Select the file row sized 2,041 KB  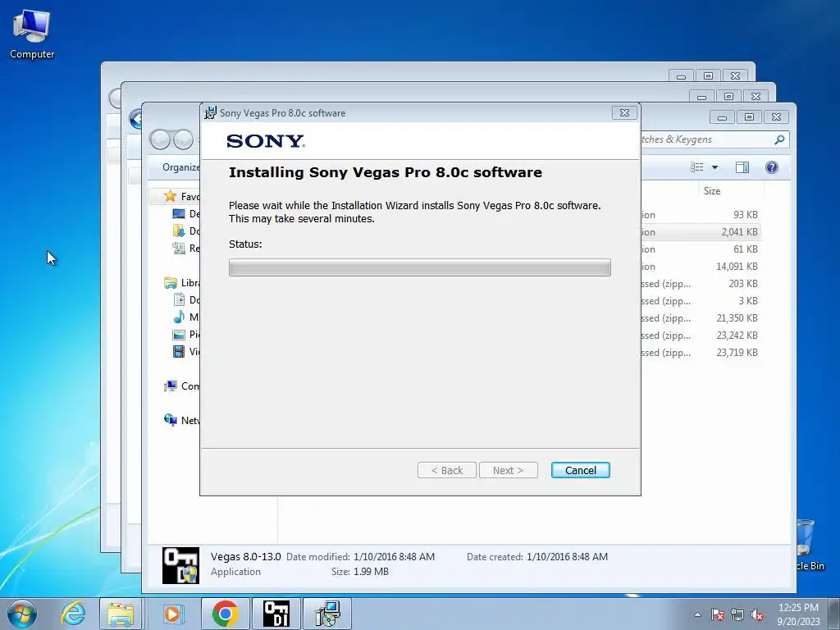click(x=700, y=231)
